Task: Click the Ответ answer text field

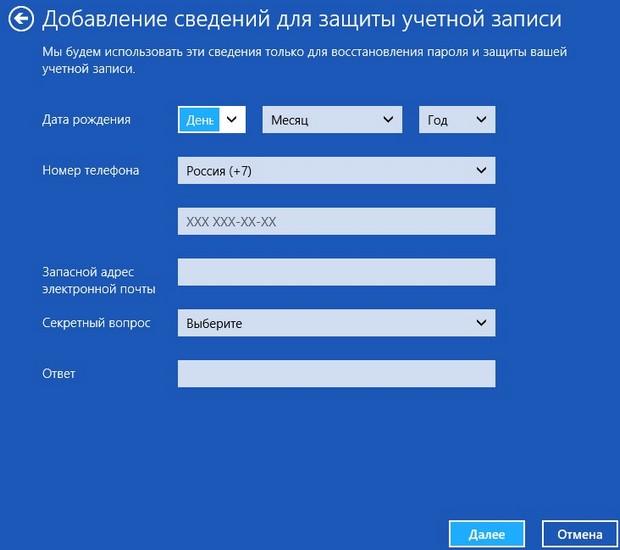Action: coord(336,374)
